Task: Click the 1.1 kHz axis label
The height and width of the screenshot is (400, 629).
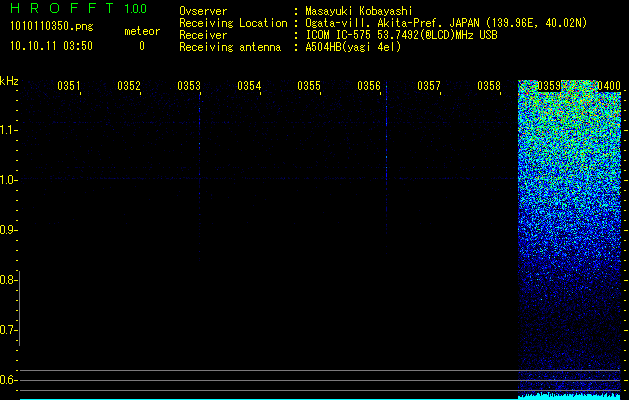Action: [8, 130]
